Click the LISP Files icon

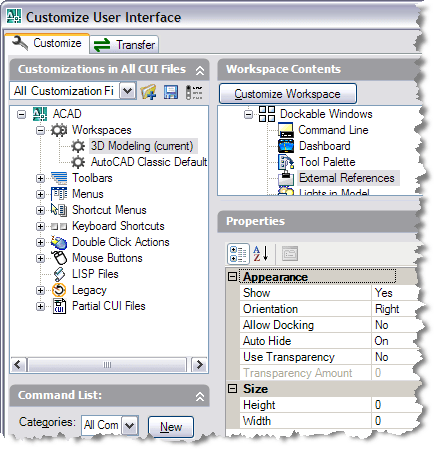[59, 274]
